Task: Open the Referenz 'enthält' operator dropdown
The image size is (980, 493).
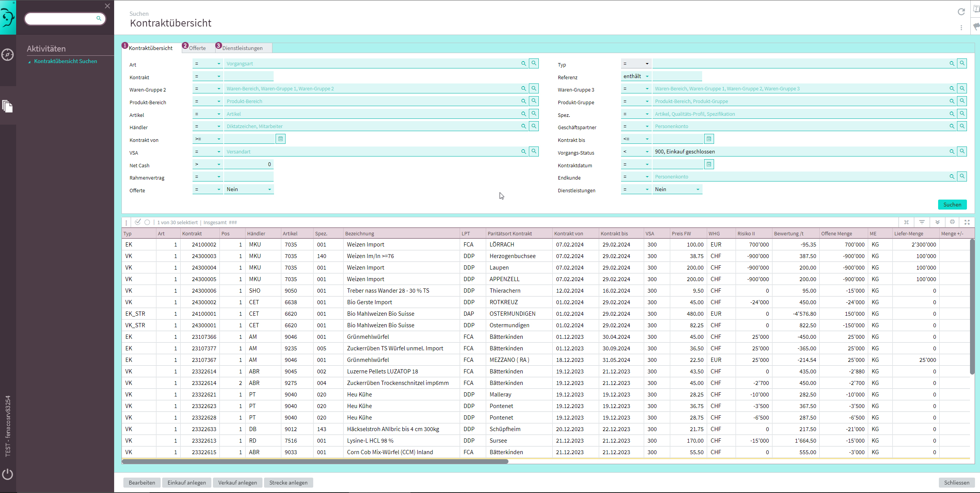Action: pos(636,76)
